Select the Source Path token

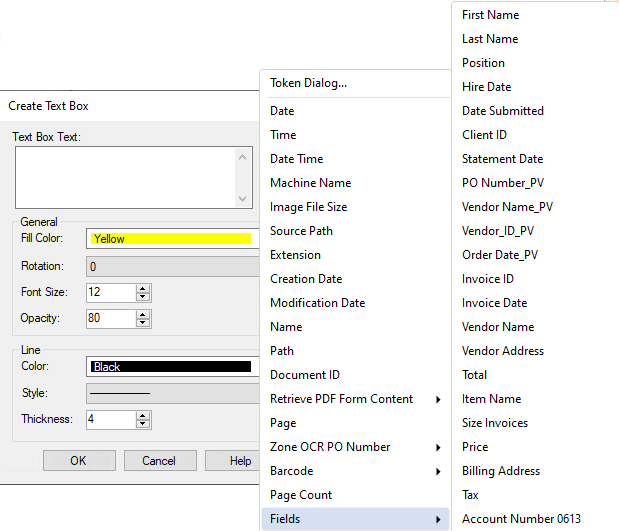coord(355,231)
